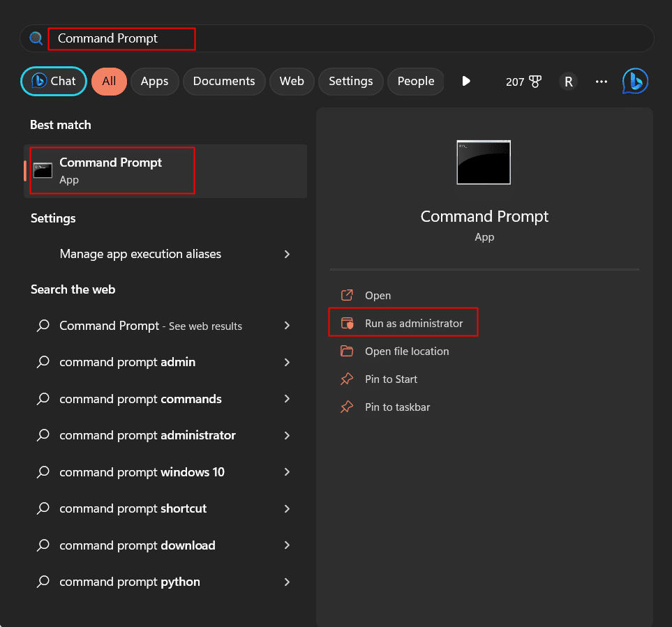Switch to the Web filter tab

(292, 81)
